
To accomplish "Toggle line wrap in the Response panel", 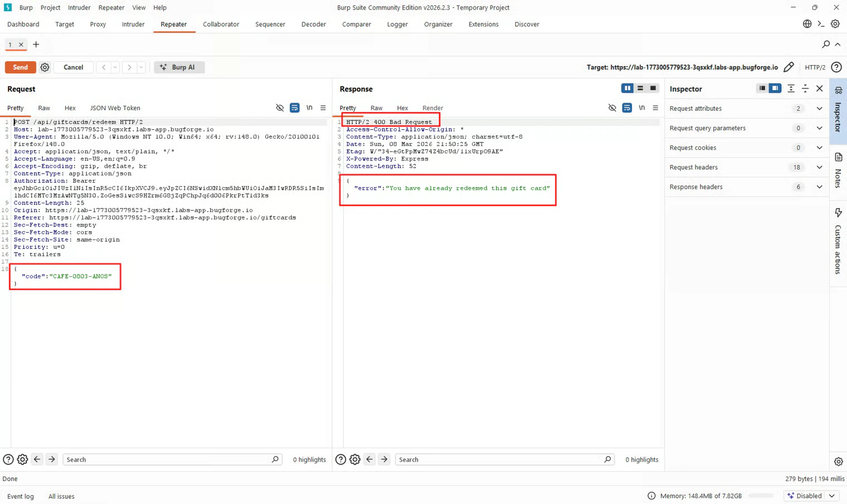I will click(x=627, y=108).
